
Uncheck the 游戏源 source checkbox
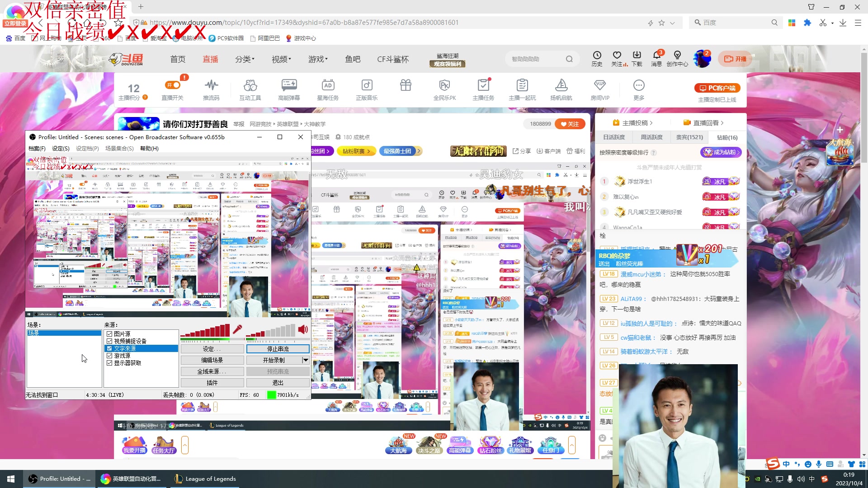click(x=109, y=356)
